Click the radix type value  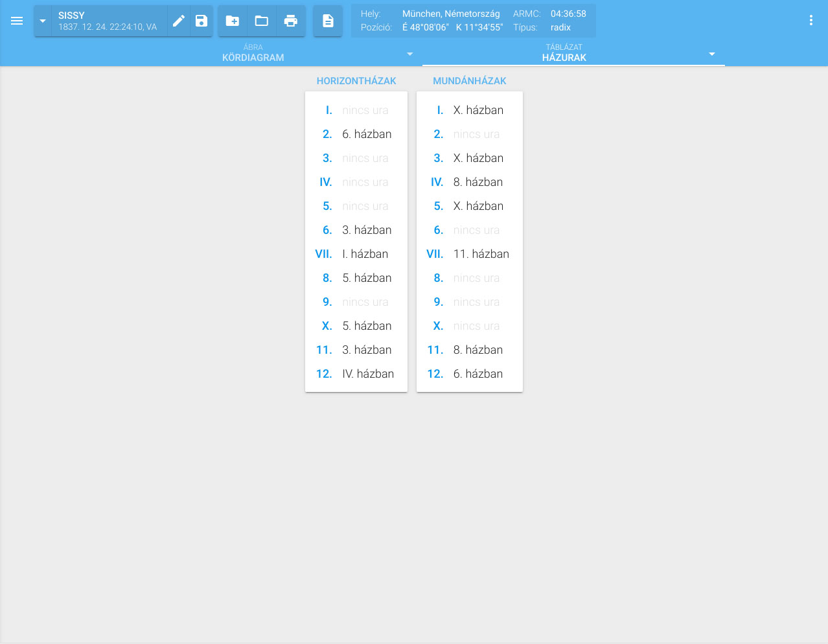[x=560, y=27]
